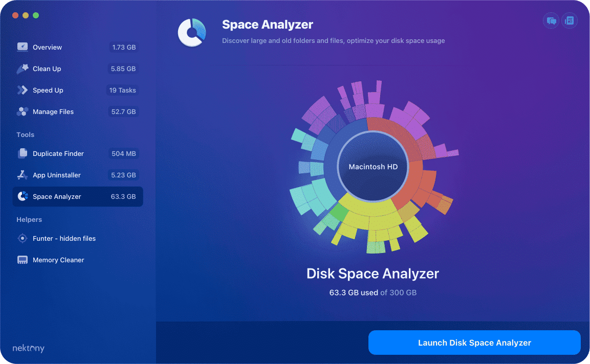Screen dimensions: 590x364
Task: Open the Memory Cleaner helper
Action: coord(78,260)
